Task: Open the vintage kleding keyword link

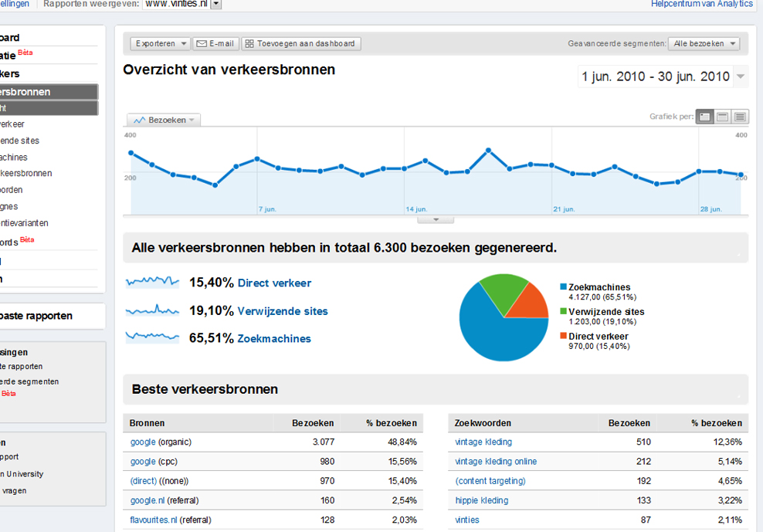Action: (483, 442)
